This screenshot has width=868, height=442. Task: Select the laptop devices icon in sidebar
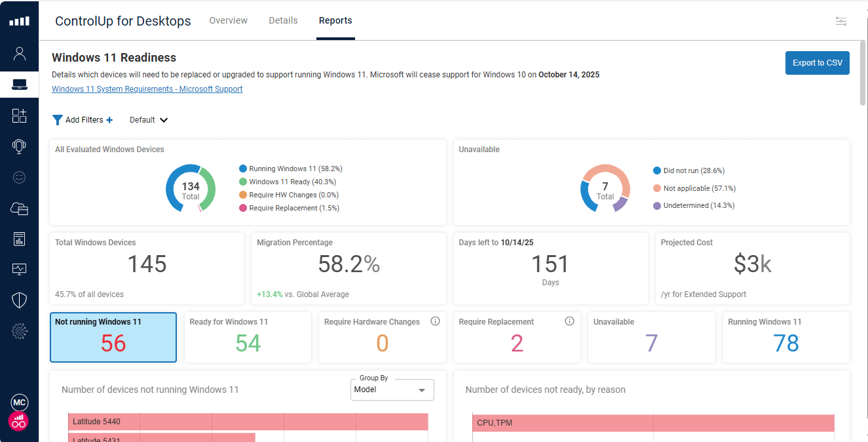(19, 85)
